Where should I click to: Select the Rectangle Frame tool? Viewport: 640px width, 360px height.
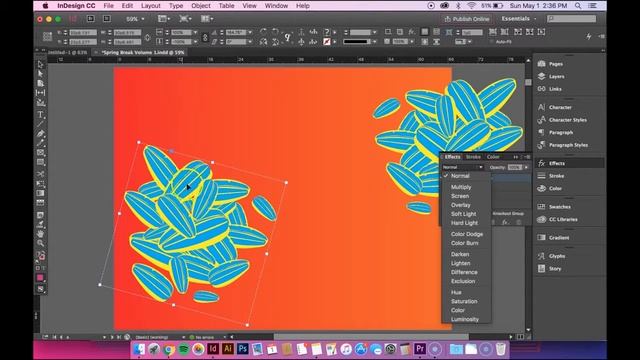pyautogui.click(x=40, y=153)
